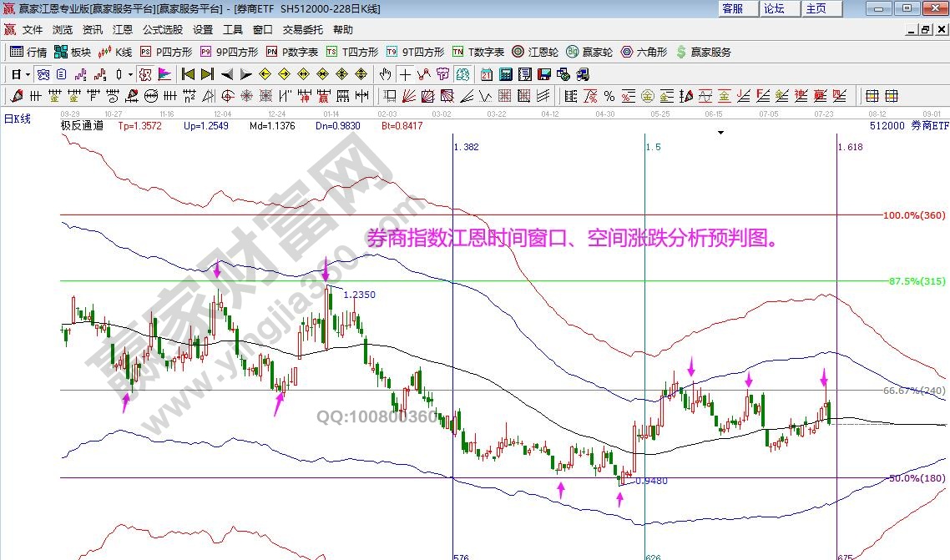This screenshot has height=560, width=950.
Task: Select the percent (%) line tool
Action: (x=609, y=95)
